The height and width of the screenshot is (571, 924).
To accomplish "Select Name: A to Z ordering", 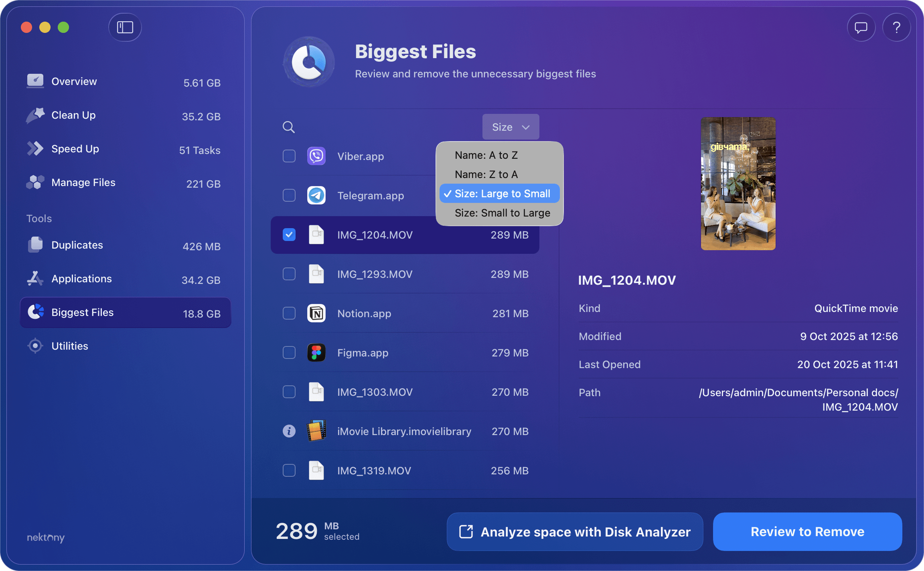I will pyautogui.click(x=486, y=155).
